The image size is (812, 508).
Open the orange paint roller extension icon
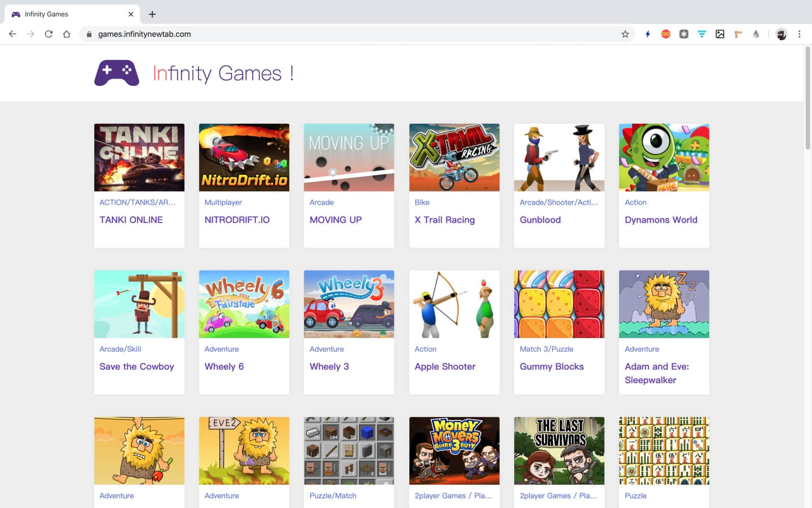click(x=738, y=34)
